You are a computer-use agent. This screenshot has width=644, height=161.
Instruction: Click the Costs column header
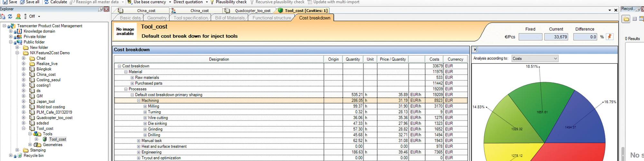point(434,59)
